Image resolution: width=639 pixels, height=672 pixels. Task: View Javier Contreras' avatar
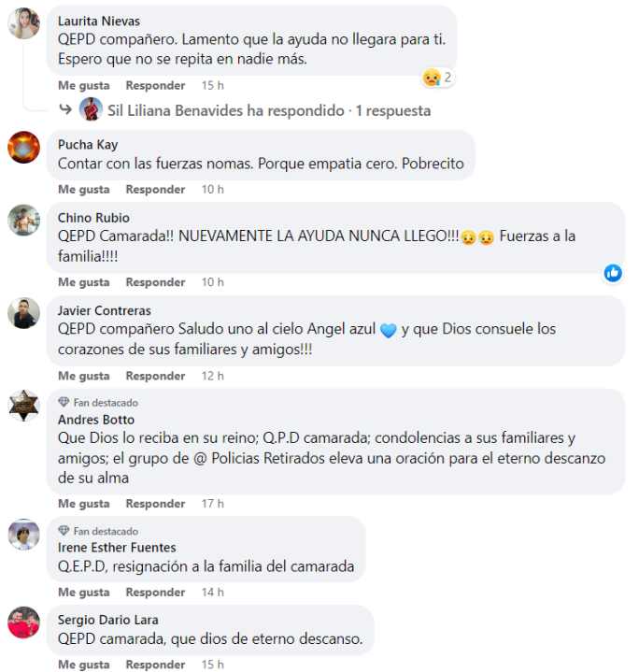click(x=24, y=313)
